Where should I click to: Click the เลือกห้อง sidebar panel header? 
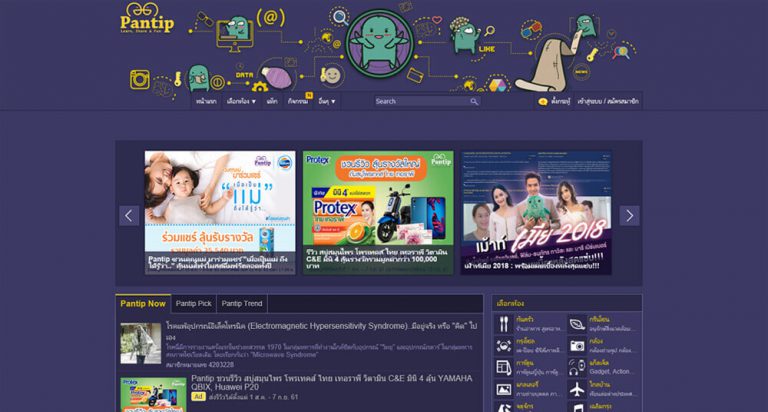(567, 304)
